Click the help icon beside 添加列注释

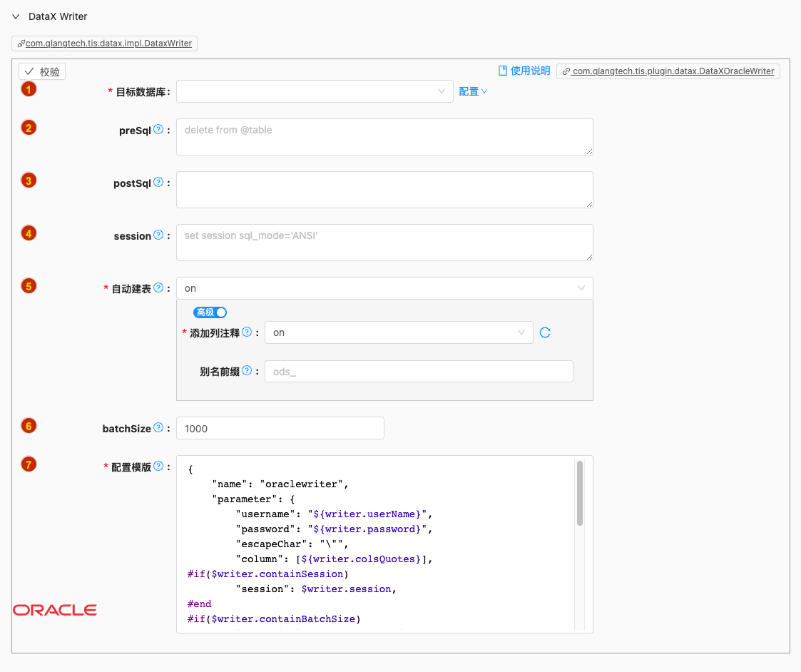(x=247, y=332)
